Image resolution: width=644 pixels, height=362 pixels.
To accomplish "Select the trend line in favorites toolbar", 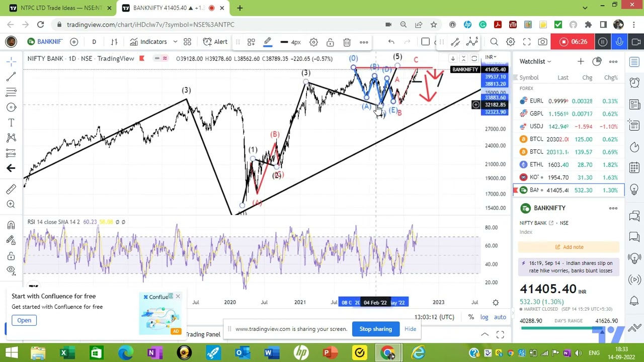I will [x=455, y=42].
